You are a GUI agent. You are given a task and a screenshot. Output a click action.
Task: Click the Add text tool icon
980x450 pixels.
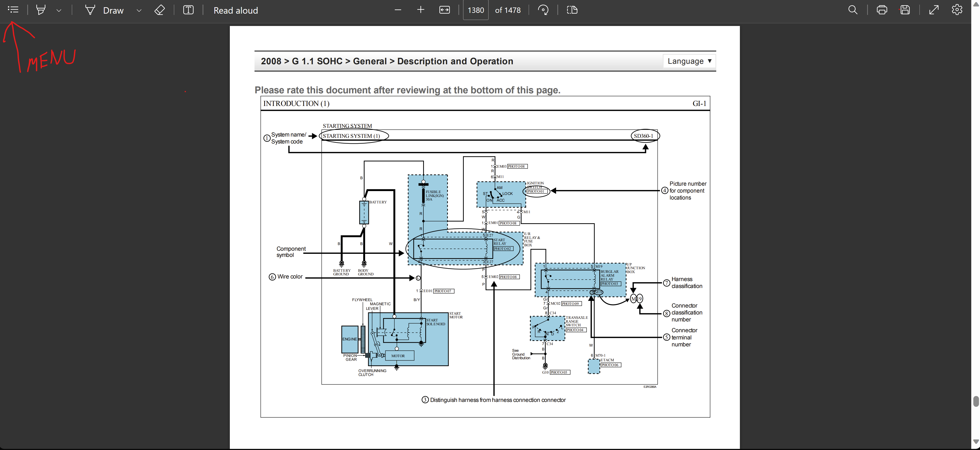[188, 10]
